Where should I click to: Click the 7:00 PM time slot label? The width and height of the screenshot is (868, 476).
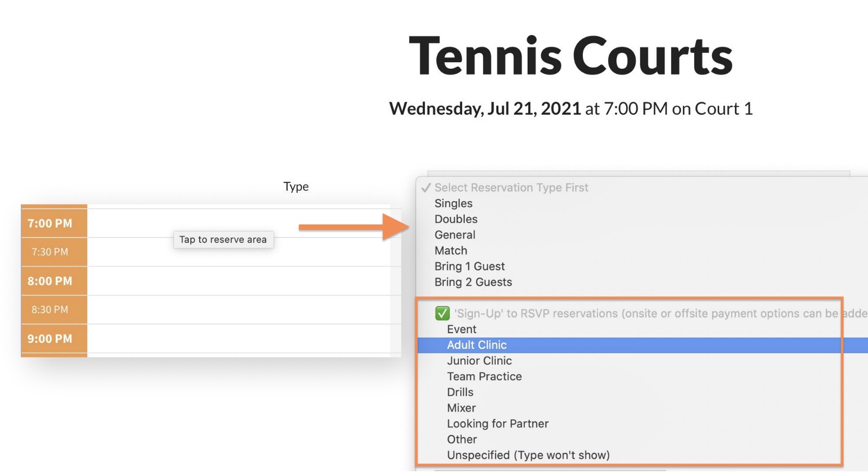50,223
